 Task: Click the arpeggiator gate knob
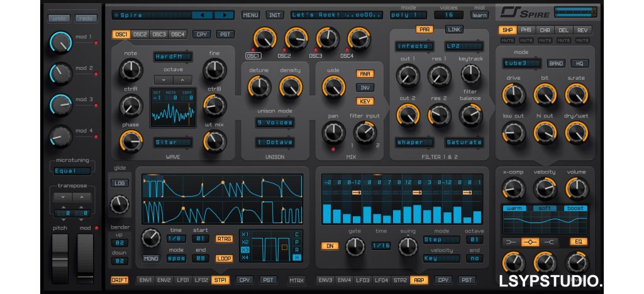[355, 246]
